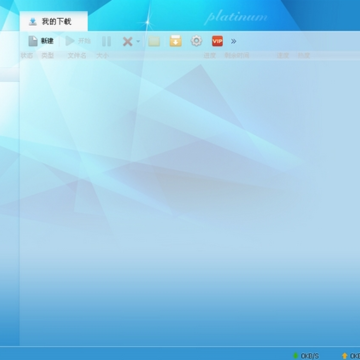Click the 速度 speed column header

coord(283,56)
